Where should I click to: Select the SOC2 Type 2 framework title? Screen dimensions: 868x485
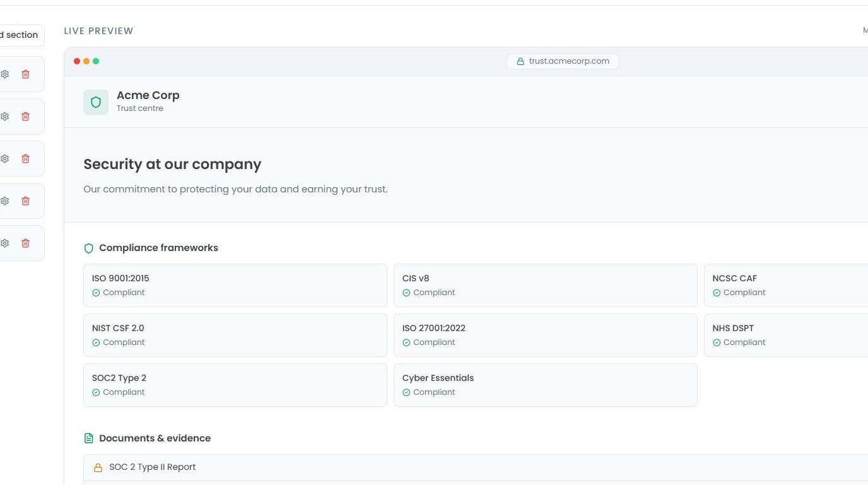[119, 378]
